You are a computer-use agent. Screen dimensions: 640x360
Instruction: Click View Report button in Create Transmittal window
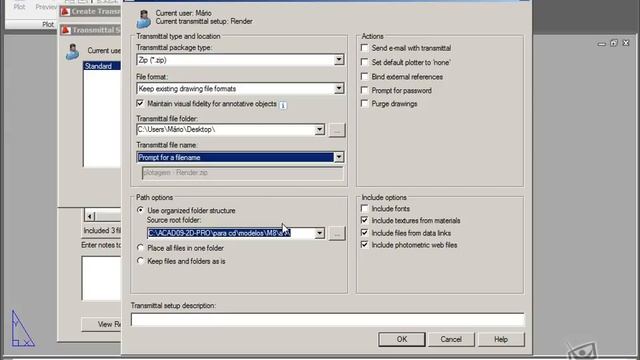coord(102,324)
